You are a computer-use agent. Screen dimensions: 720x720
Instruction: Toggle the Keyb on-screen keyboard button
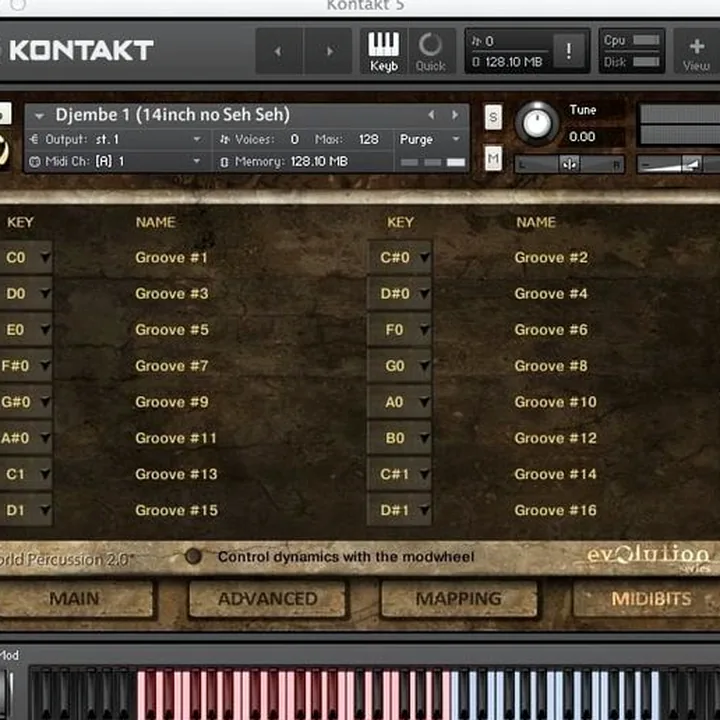pyautogui.click(x=384, y=51)
